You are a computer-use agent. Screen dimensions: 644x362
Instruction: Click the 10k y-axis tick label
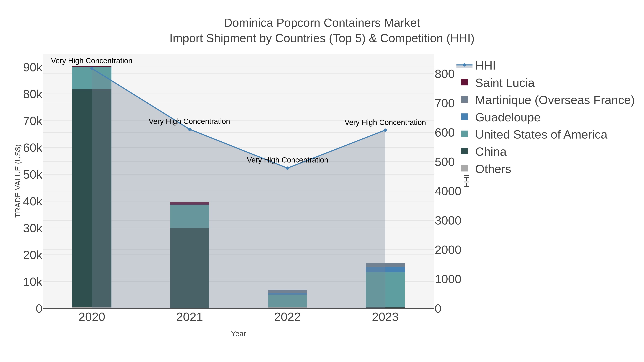(33, 282)
